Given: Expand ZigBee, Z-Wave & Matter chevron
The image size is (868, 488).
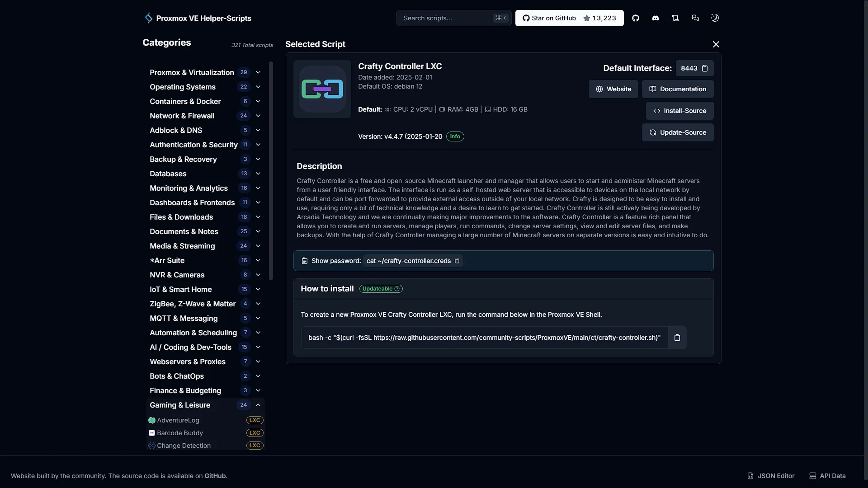Looking at the screenshot, I should [x=258, y=304].
